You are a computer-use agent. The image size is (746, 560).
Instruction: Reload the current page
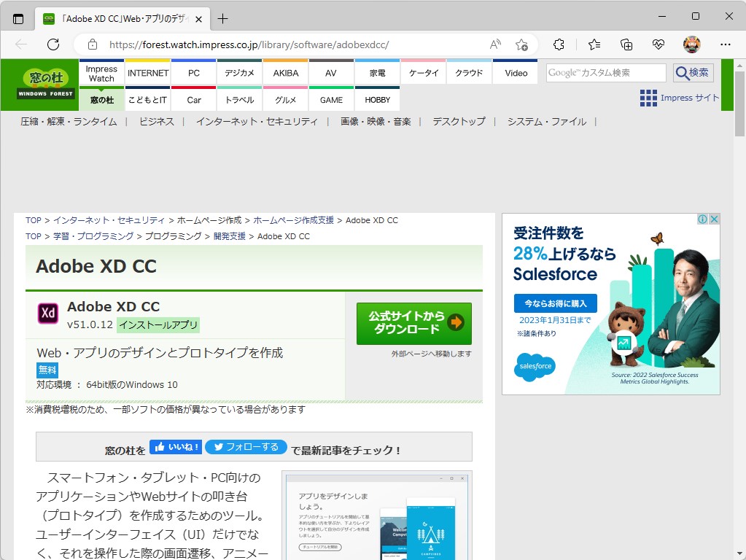(x=53, y=44)
